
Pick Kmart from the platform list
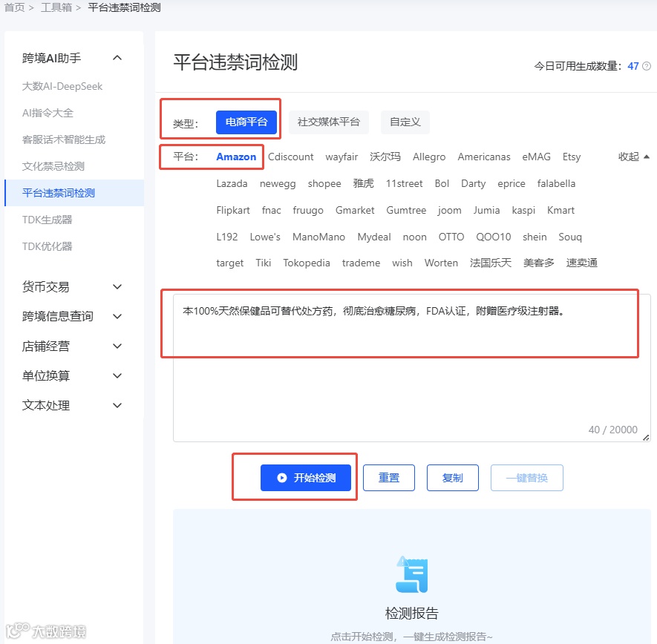[x=560, y=210]
